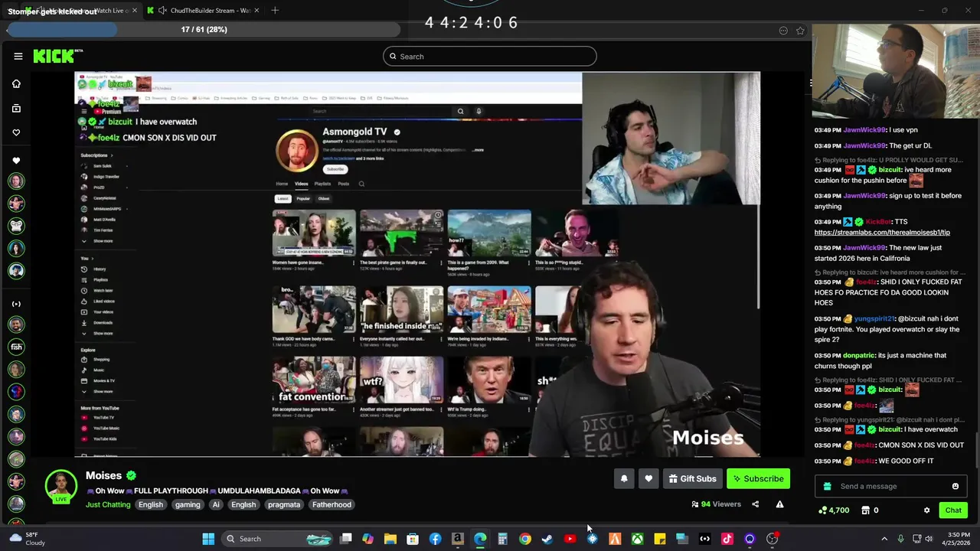Open emoji picker in chat box
Image resolution: width=980 pixels, height=551 pixels.
coord(955,486)
